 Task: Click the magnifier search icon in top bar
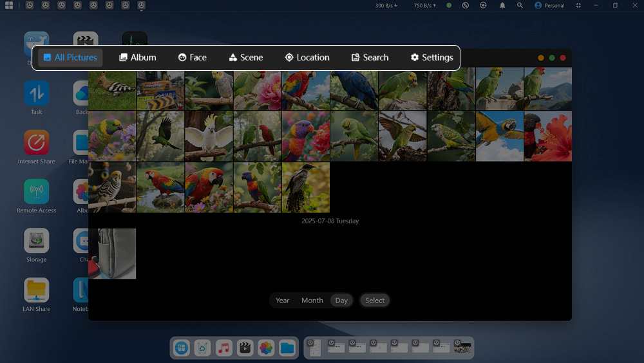(x=520, y=5)
